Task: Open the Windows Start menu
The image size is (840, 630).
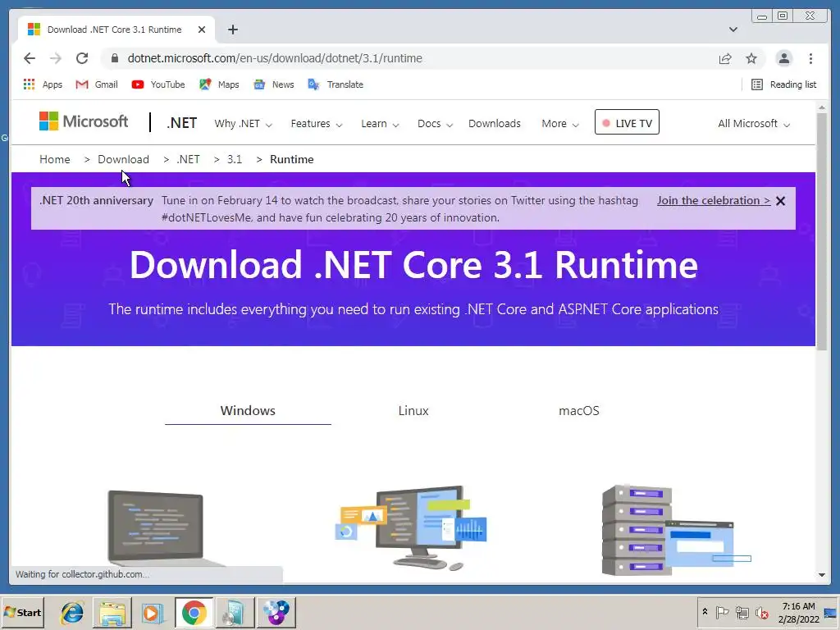Action: coord(22,612)
